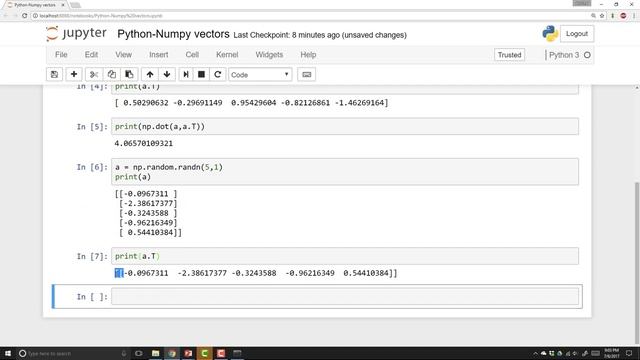Save and checkpoint the notebook
640x360 pixels.
54,75
